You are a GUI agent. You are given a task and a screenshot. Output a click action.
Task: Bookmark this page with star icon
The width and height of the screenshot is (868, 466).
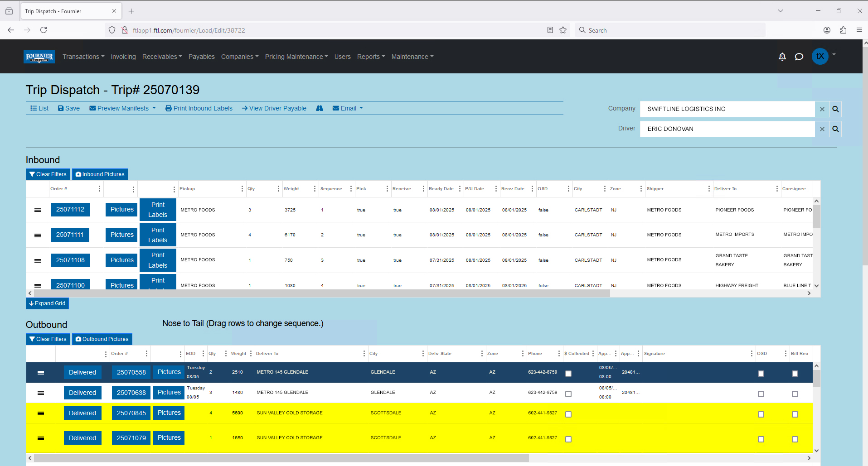[x=563, y=30]
